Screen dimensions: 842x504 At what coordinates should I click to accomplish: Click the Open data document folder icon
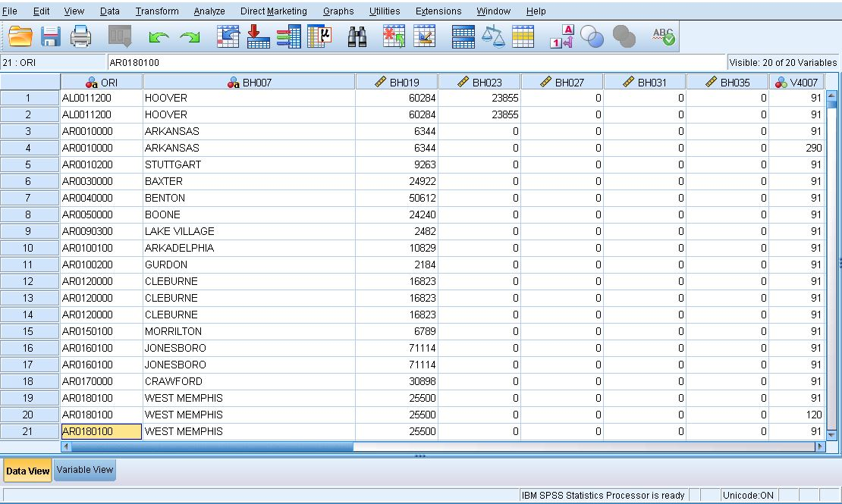pyautogui.click(x=20, y=36)
